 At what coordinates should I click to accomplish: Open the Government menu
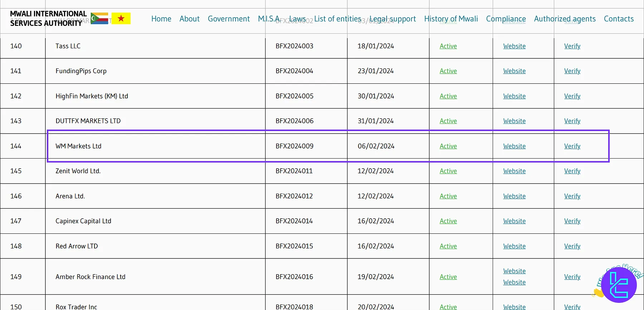pyautogui.click(x=229, y=19)
